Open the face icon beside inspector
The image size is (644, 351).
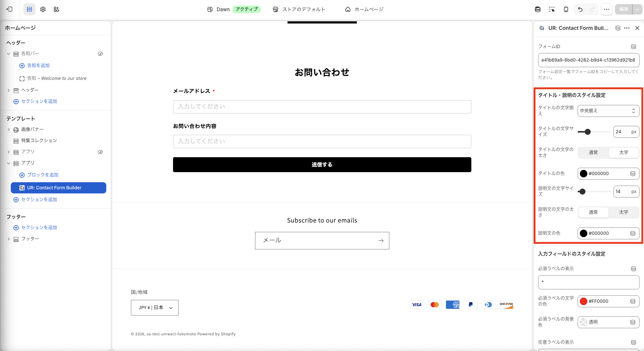coord(538,9)
